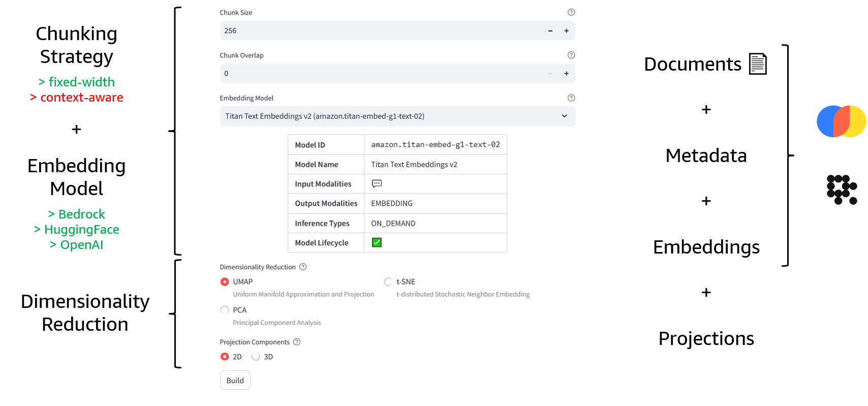Select 2D projection components
868x406 pixels.
point(225,357)
